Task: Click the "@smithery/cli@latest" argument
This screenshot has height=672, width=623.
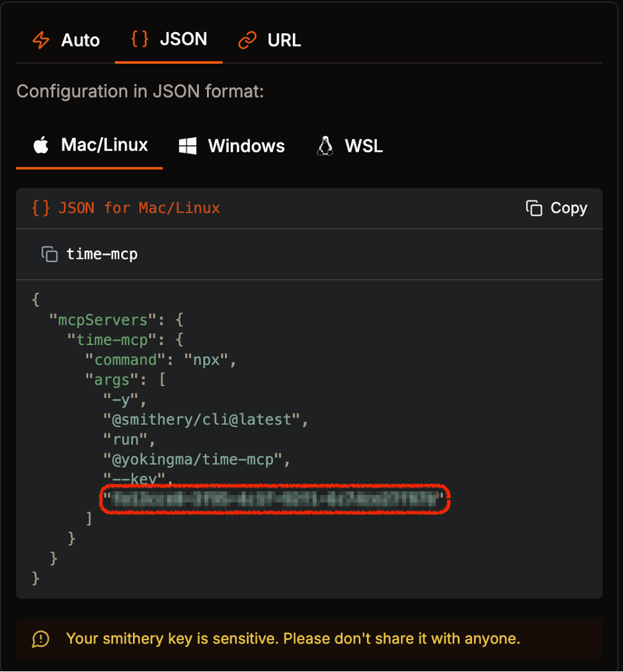Action: click(x=206, y=420)
